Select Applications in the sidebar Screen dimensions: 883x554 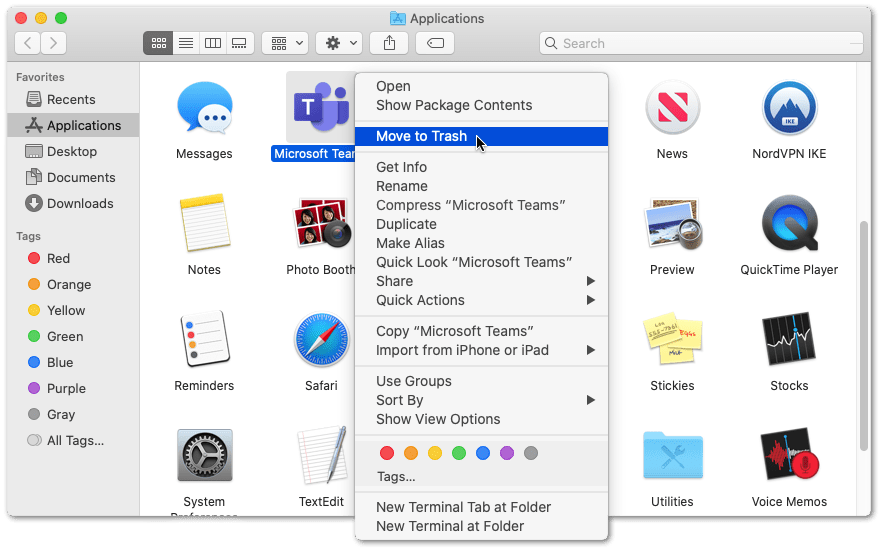pyautogui.click(x=73, y=126)
